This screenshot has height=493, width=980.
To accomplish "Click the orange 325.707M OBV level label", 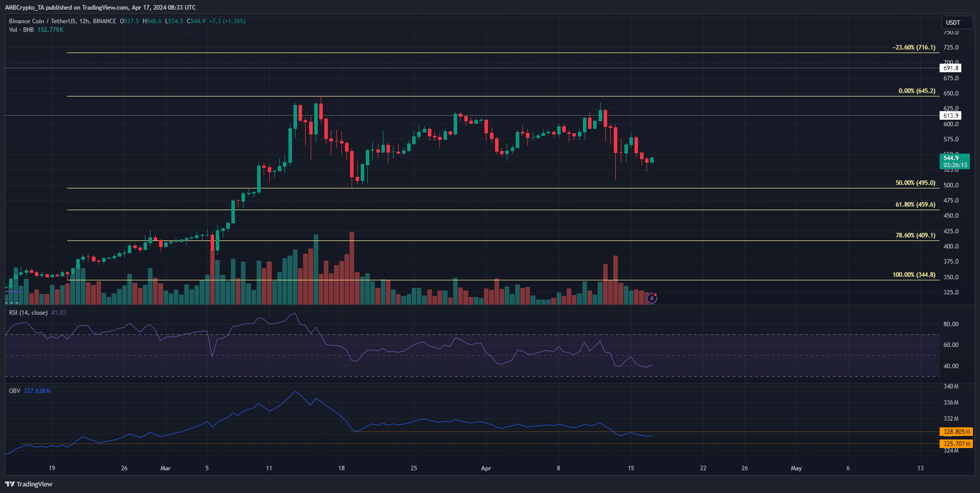I will 956,444.
